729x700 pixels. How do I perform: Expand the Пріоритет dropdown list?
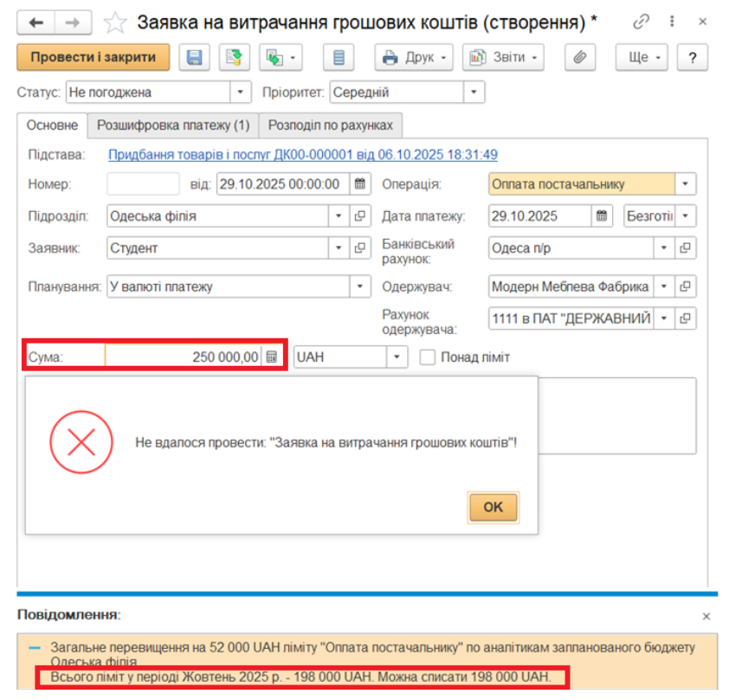(x=474, y=92)
